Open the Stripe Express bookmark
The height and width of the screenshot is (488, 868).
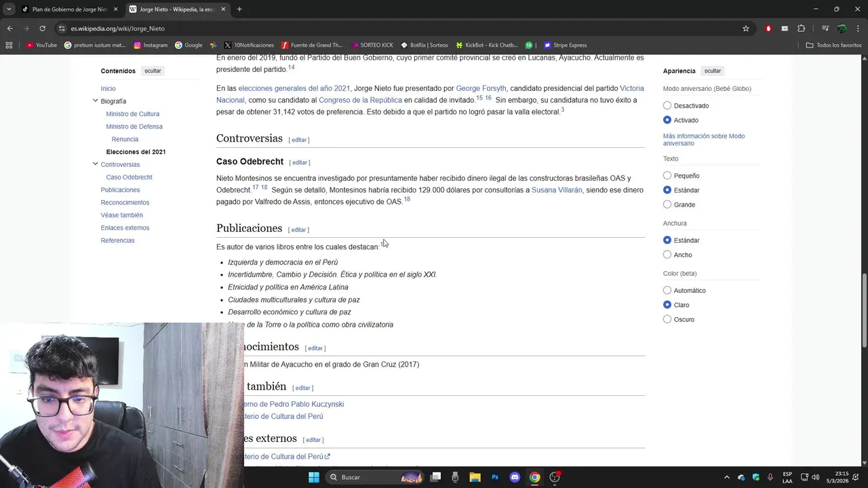(565, 45)
